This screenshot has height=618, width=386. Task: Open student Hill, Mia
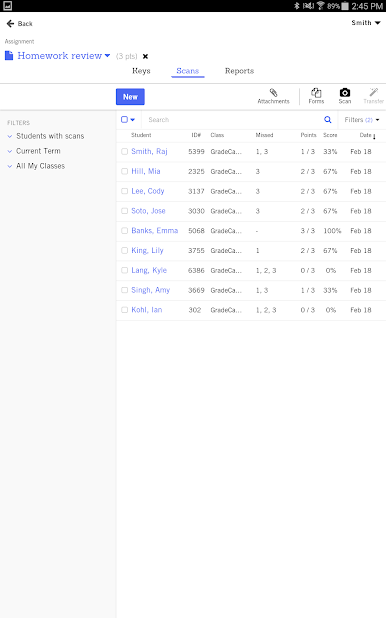point(146,171)
